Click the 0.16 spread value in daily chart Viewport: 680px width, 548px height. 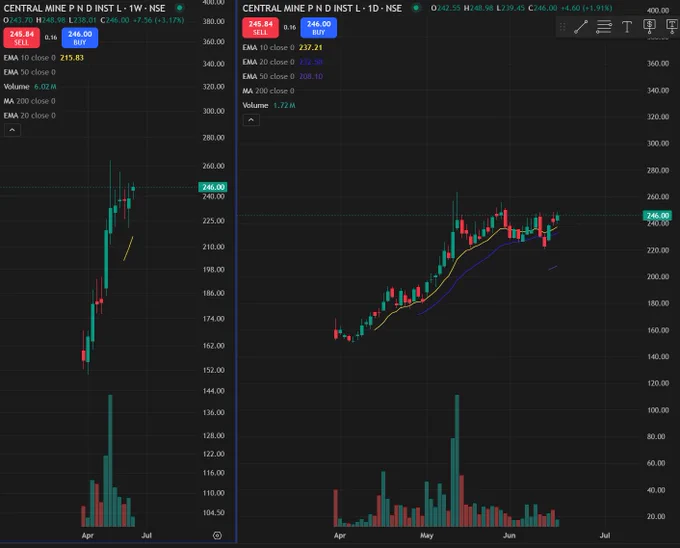coord(290,27)
